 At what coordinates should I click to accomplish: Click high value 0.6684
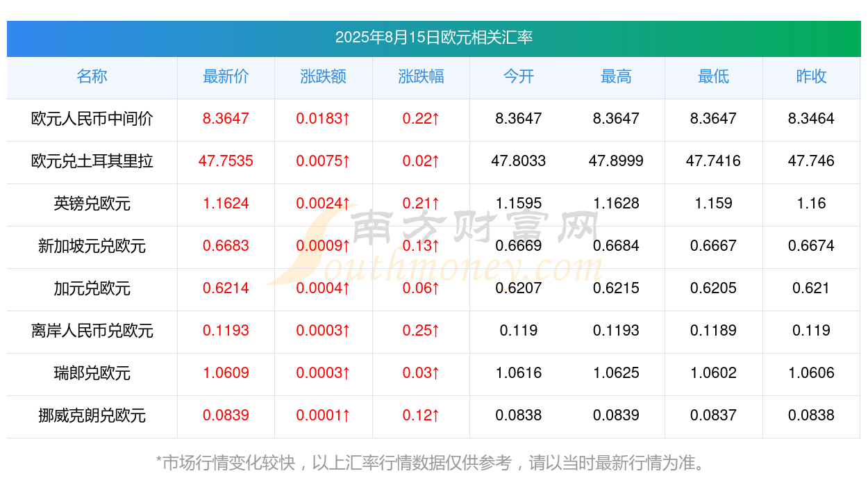[616, 246]
